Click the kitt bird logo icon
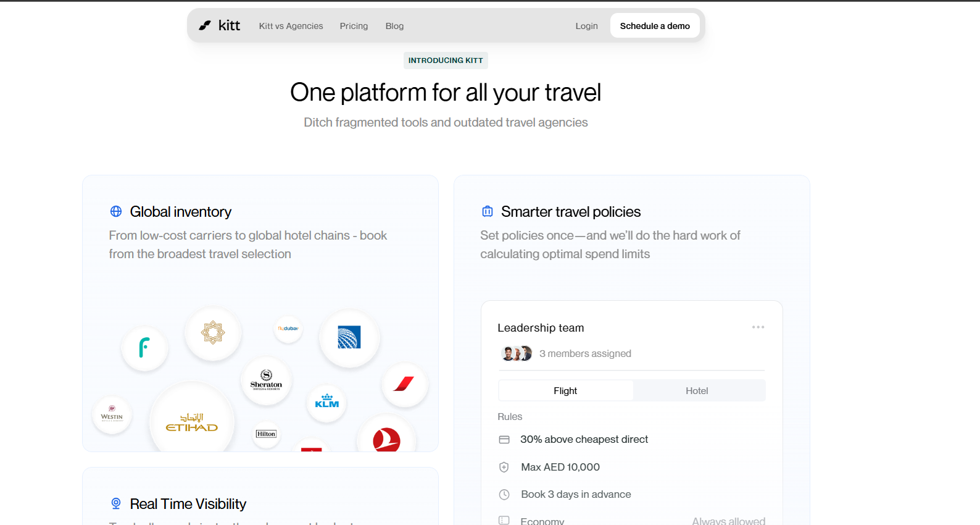Image resolution: width=980 pixels, height=525 pixels. (205, 25)
